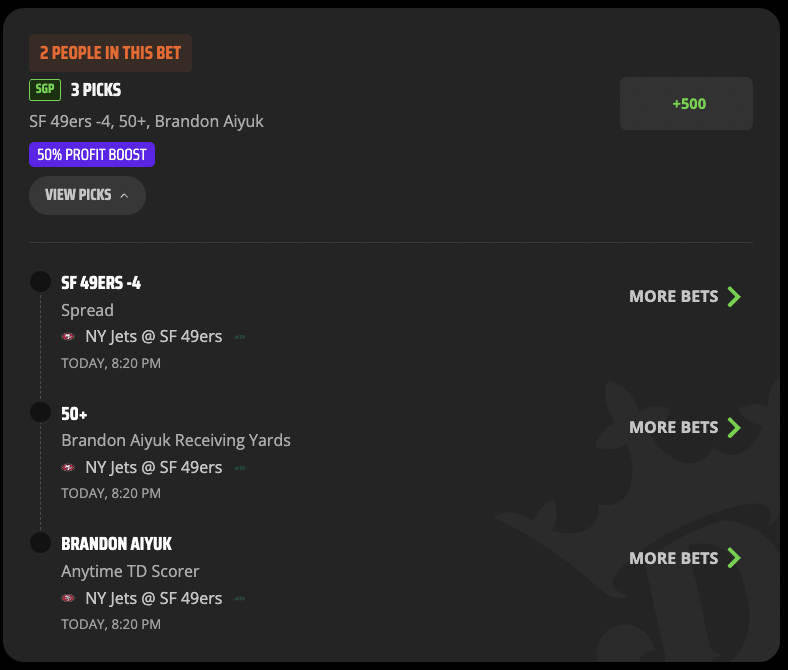The width and height of the screenshot is (788, 670).
Task: Click the 49ers logo in receiving yards pick
Action: click(68, 467)
